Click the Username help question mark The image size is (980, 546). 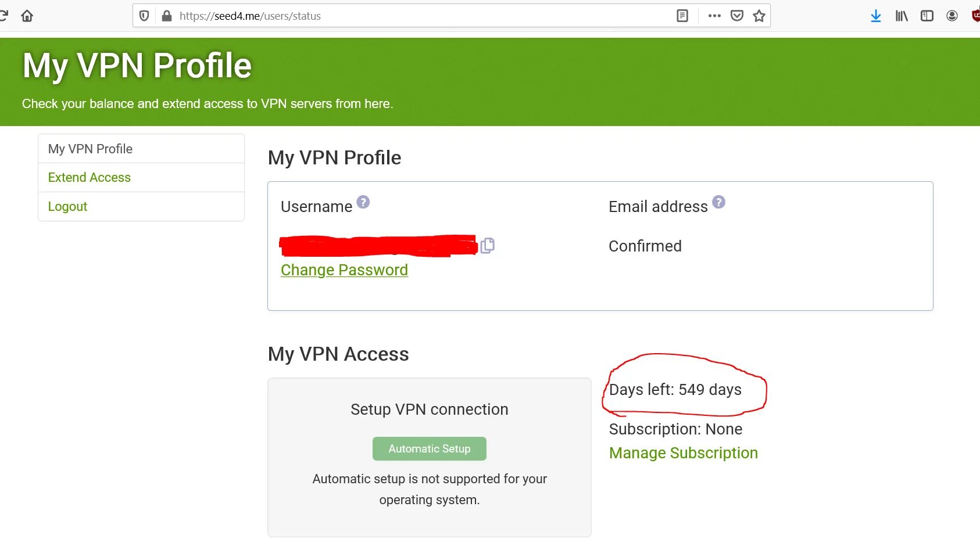tap(363, 202)
